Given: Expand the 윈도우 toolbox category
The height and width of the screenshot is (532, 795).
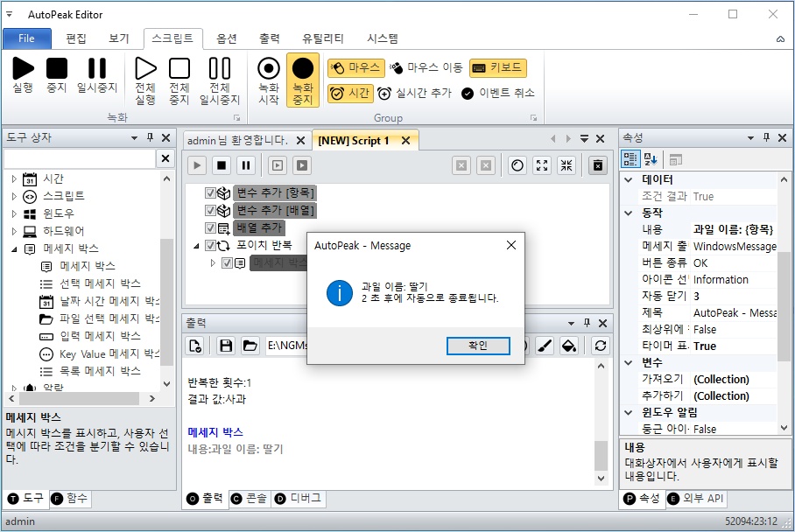Looking at the screenshot, I should coord(14,213).
